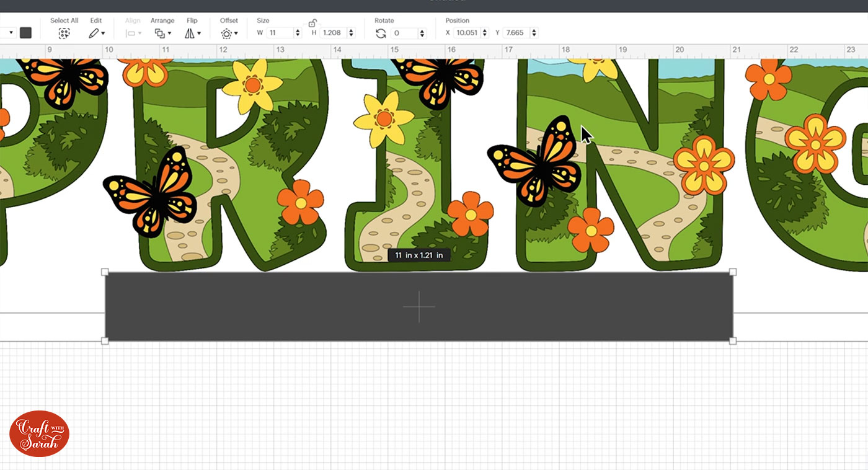This screenshot has width=868, height=470.
Task: Click the Select All icon
Action: tap(64, 33)
